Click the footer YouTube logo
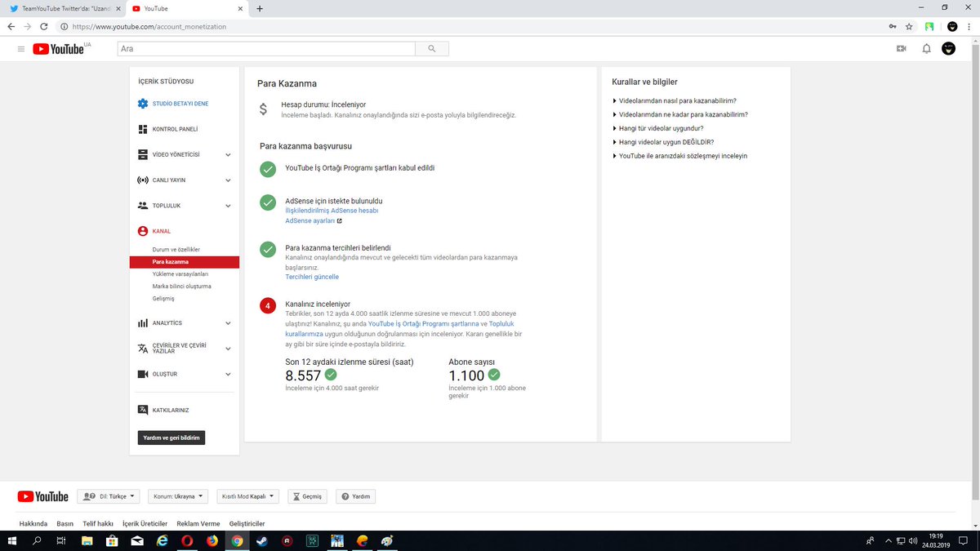The height and width of the screenshot is (551, 980). (42, 496)
